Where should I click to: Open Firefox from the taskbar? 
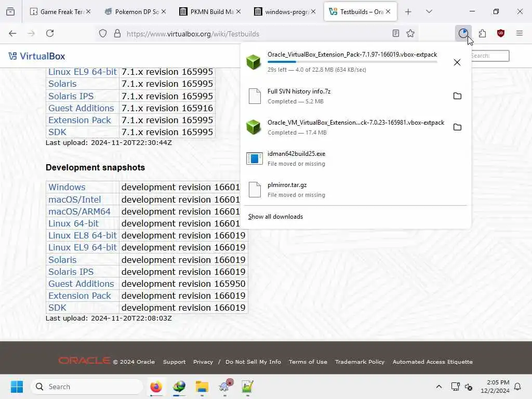coord(156,387)
